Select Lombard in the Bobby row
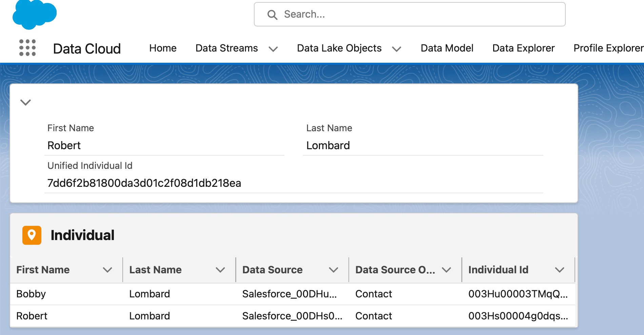 149,294
